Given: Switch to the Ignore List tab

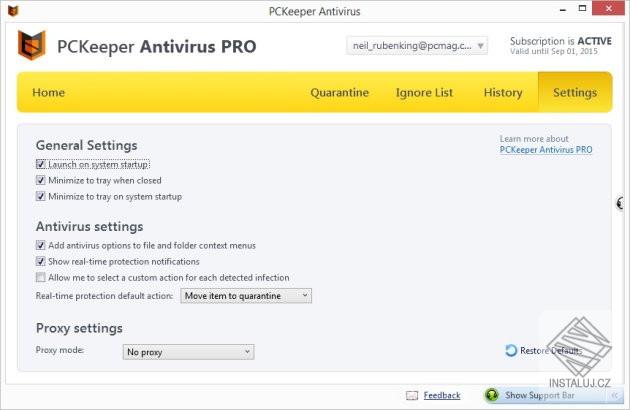Looking at the screenshot, I should [x=424, y=92].
